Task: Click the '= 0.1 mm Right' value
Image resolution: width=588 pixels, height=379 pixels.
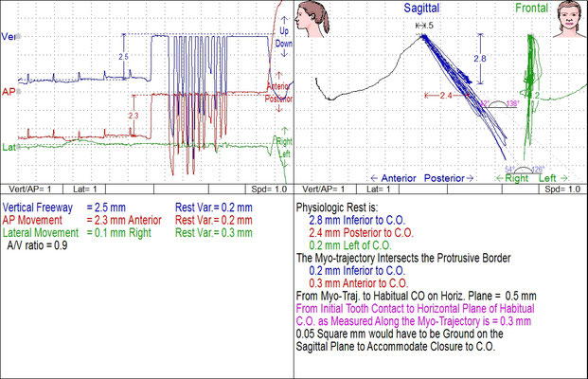Action: [x=119, y=233]
